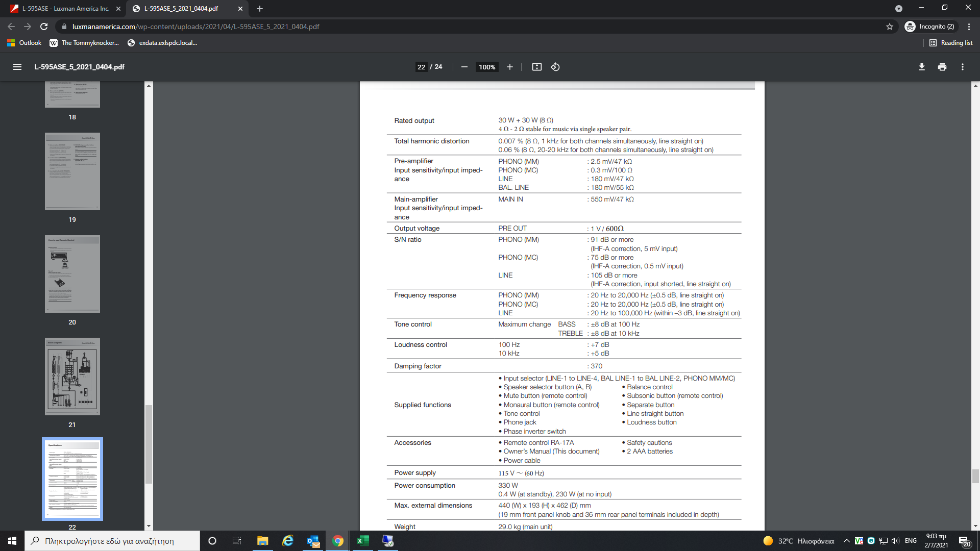The image size is (980, 551).
Task: Open the weather widget showing 32°C
Action: tap(799, 541)
